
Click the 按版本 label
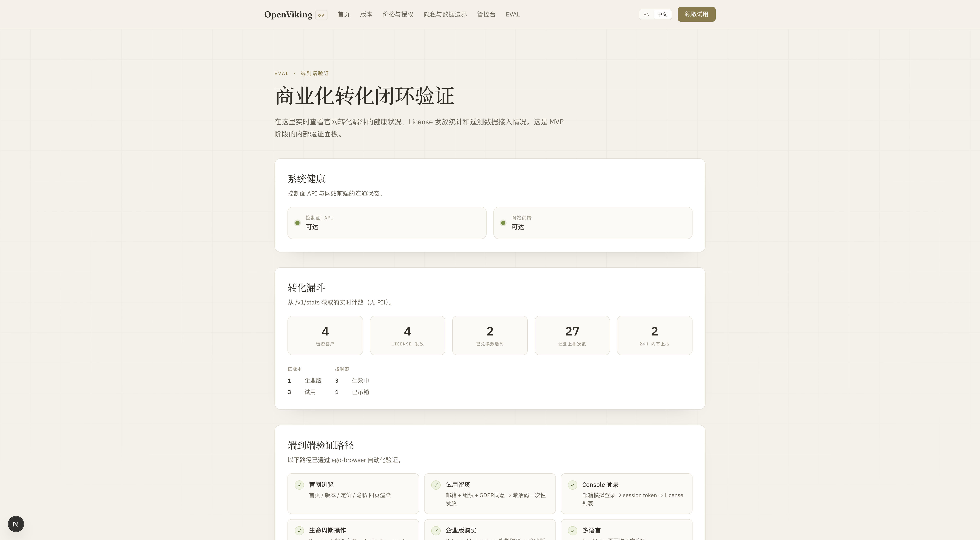(295, 369)
